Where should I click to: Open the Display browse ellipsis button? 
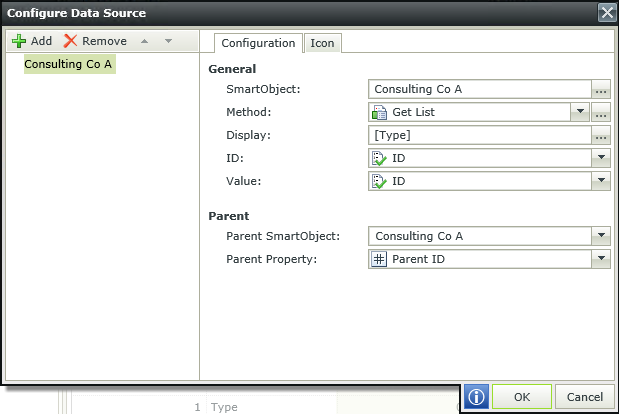click(x=601, y=135)
